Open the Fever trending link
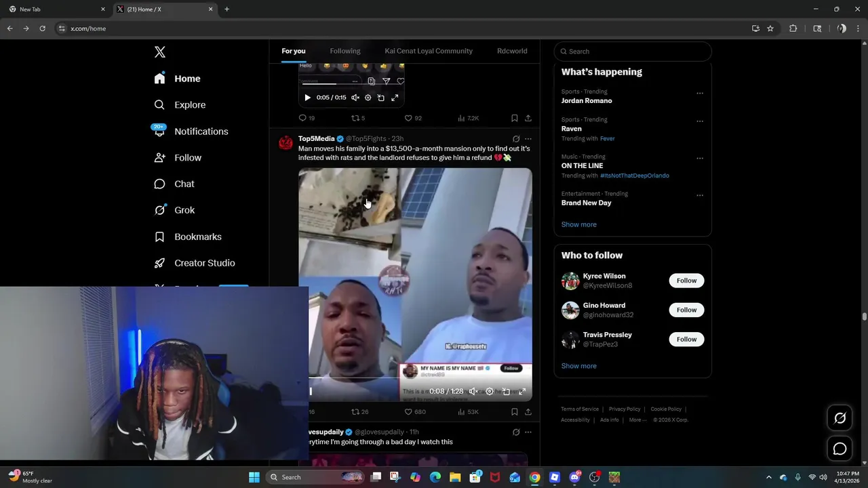 tap(608, 138)
